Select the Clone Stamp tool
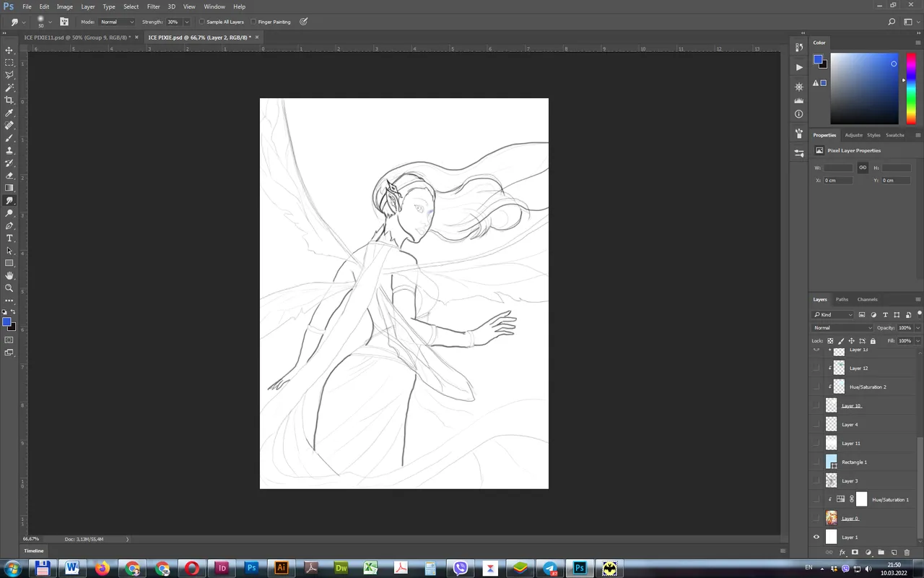 click(9, 150)
